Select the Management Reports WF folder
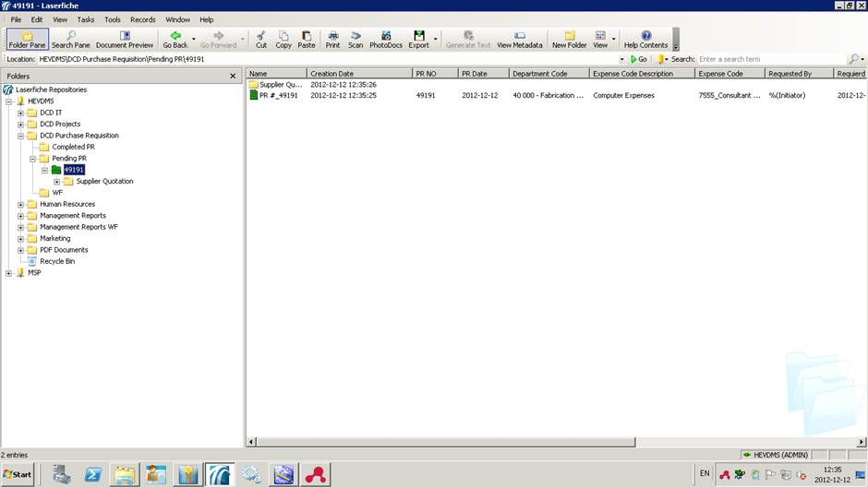Image resolution: width=868 pixels, height=488 pixels. pos(78,227)
